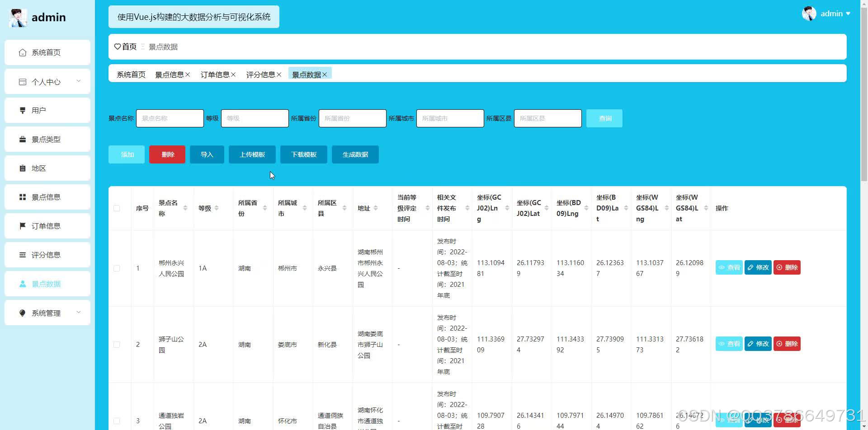Click the bulb icon beside 系统管理
868x430 pixels.
(23, 313)
